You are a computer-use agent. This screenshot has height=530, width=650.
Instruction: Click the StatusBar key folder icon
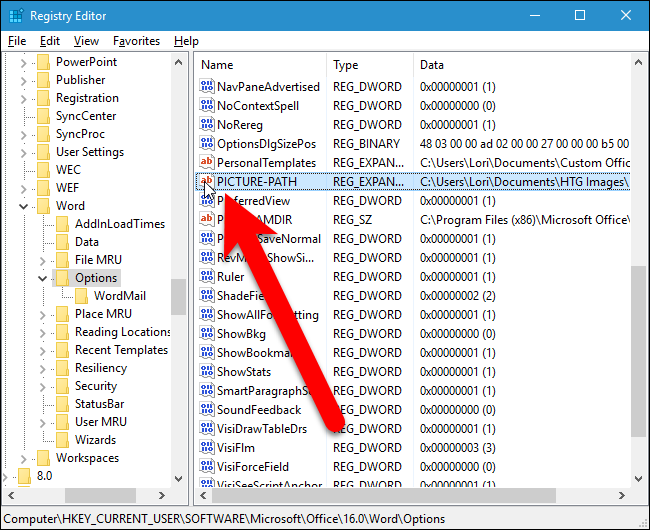coord(63,404)
